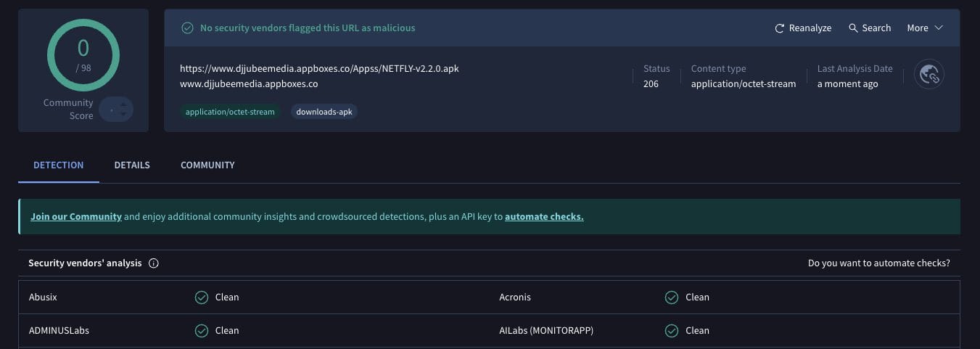Click the Clean check icon in Acronis row
This screenshot has width=980, height=349.
672,297
